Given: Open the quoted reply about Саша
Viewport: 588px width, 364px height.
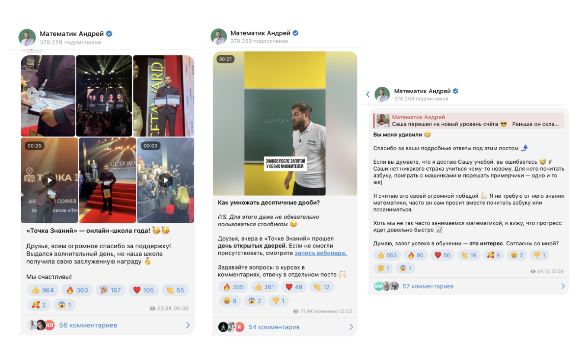Looking at the screenshot, I should click(469, 120).
